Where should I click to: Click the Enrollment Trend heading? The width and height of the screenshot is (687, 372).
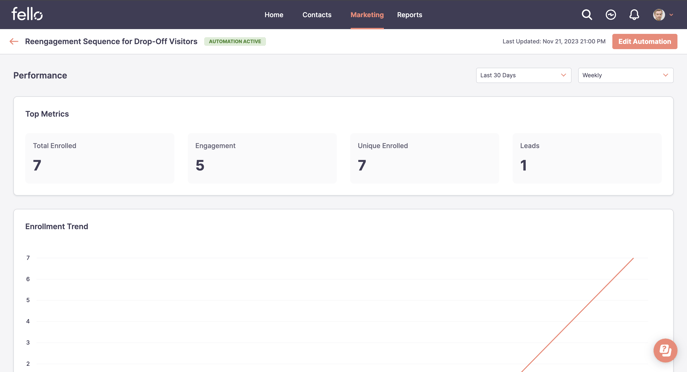[57, 227]
